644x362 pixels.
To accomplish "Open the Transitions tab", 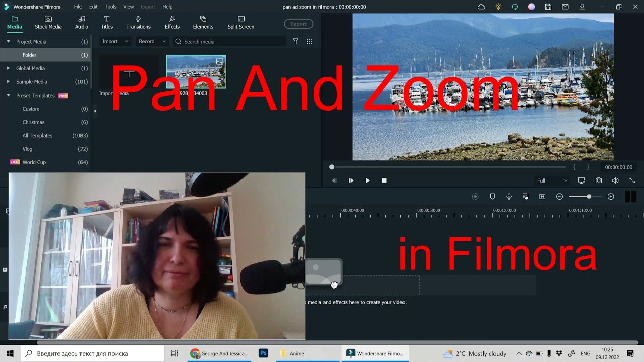I will coord(138,23).
